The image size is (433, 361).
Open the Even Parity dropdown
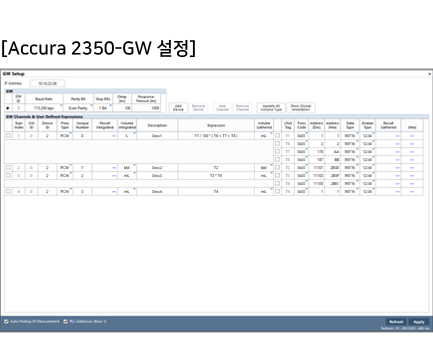[x=78, y=108]
